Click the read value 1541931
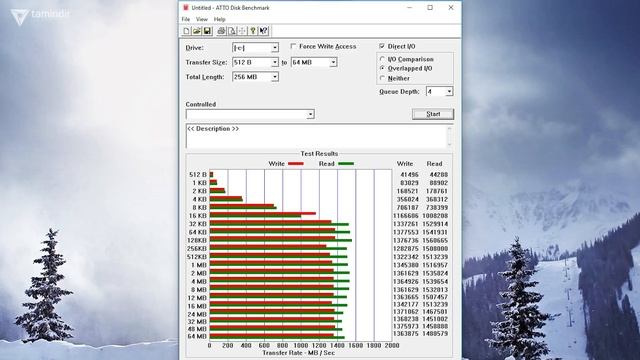Screen dimensions: 640x360 (435, 232)
